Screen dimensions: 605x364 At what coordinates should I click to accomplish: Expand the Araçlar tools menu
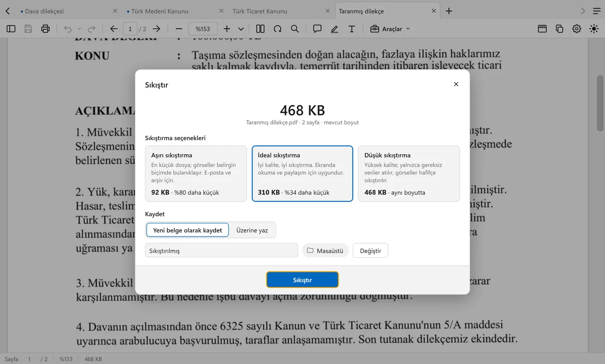[390, 29]
